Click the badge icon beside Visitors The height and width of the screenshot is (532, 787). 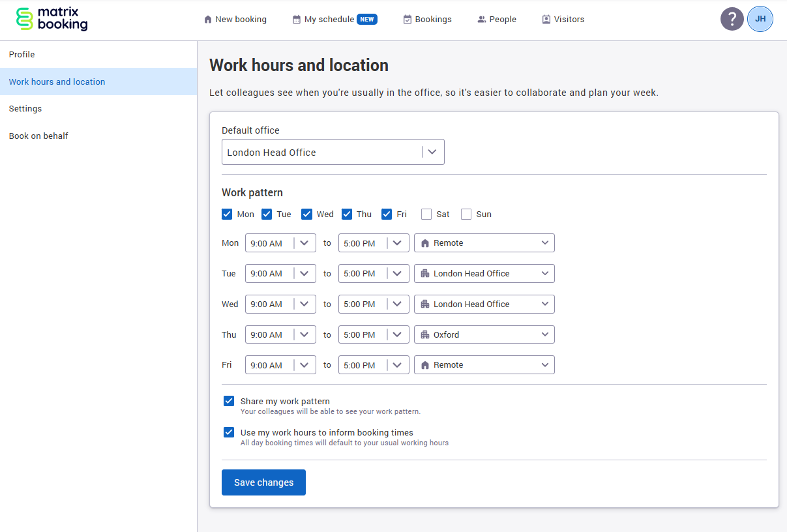click(546, 20)
